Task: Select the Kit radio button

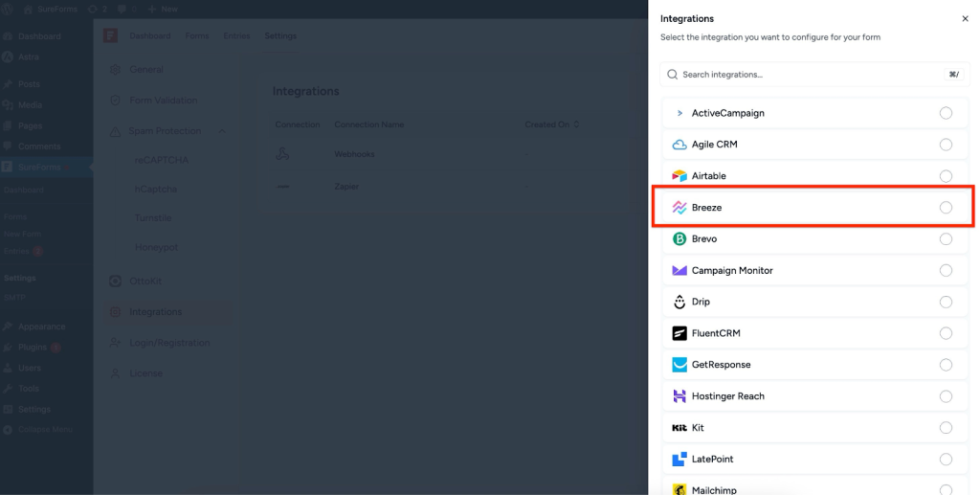Action: [x=946, y=427]
